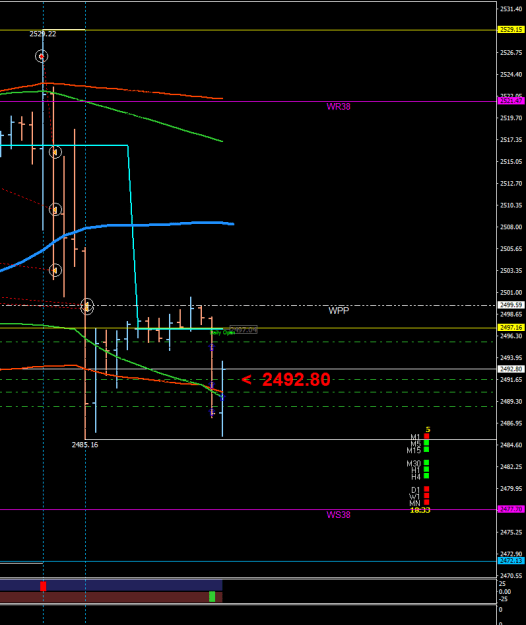The width and height of the screenshot is (526, 625).
Task: Click the red bar in the indicator strip
Action: point(43,586)
